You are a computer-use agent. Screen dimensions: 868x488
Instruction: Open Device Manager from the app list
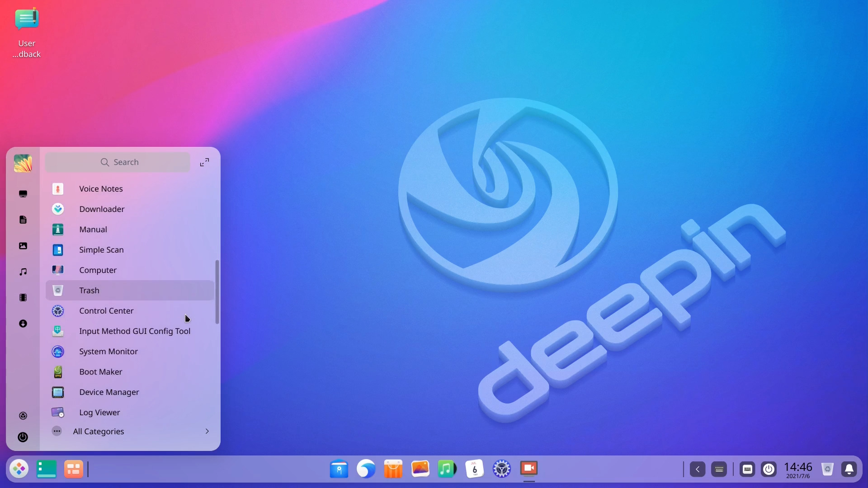(x=109, y=392)
